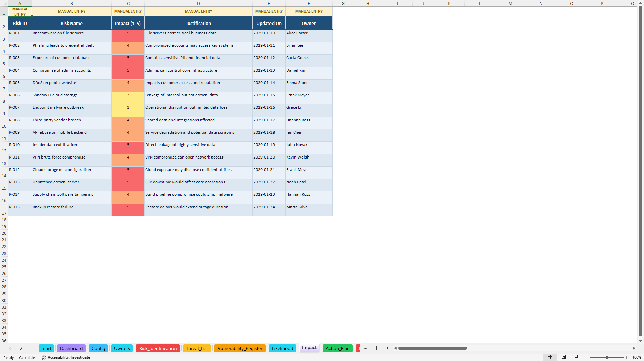This screenshot has height=361, width=644.
Task: Select row 10 header
Action: 4,123
